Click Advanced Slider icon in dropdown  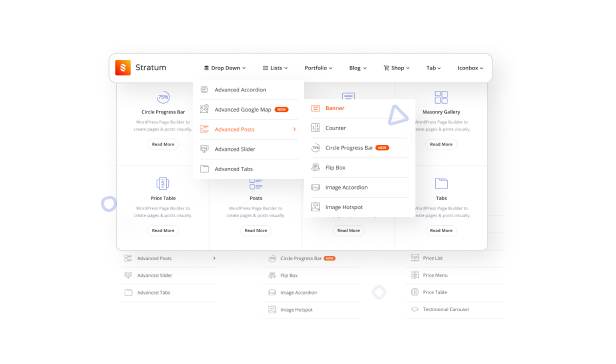click(x=204, y=149)
